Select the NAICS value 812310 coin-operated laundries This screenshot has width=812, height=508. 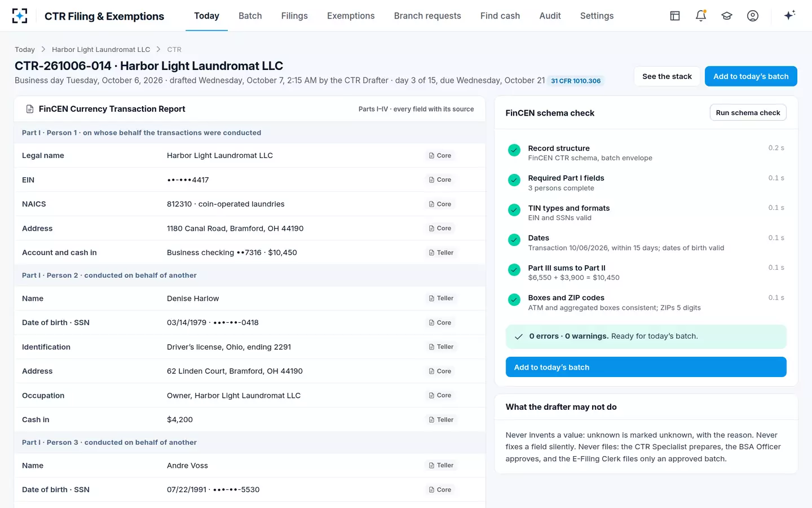point(226,204)
